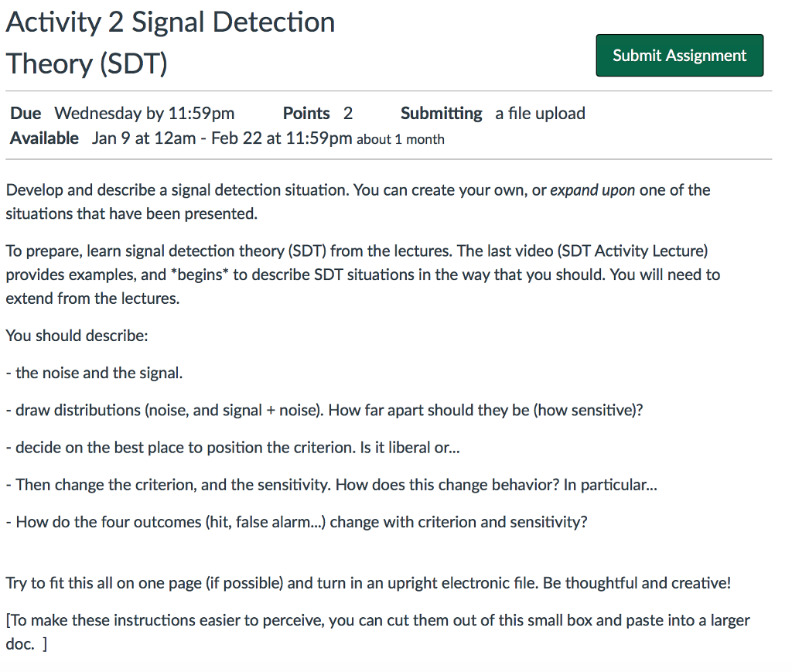Click the Submit Assignment button

coord(679,55)
